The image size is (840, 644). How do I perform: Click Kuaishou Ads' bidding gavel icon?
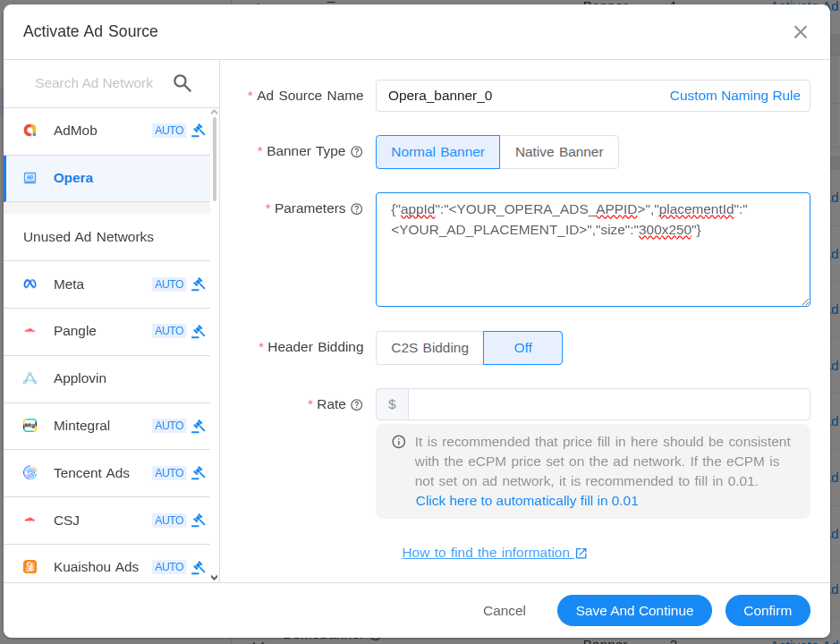pyautogui.click(x=199, y=566)
